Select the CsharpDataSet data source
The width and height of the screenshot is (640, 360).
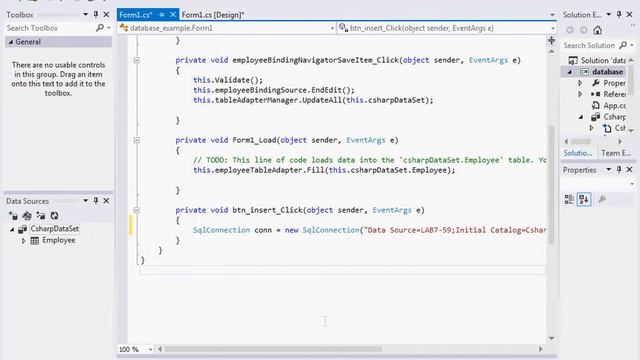[54, 229]
